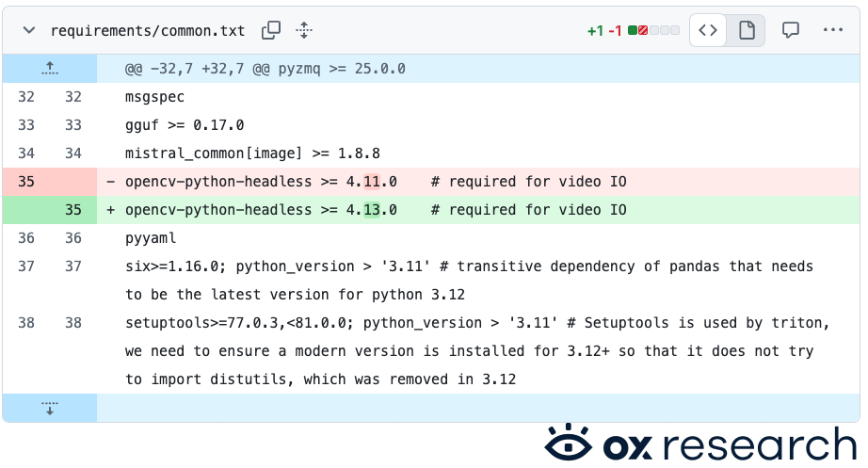Expand hidden lines below line 38
The height and width of the screenshot is (468, 868).
(50, 408)
